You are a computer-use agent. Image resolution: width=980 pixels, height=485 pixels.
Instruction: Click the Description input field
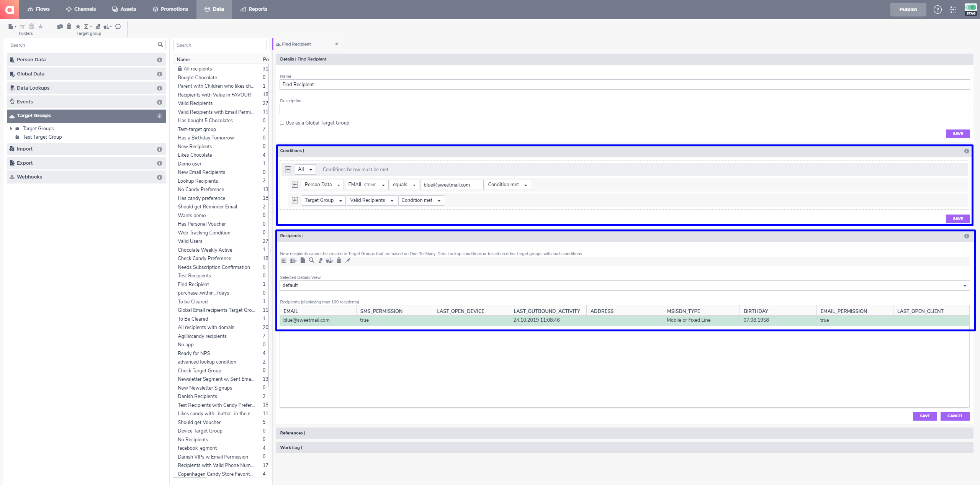point(625,109)
